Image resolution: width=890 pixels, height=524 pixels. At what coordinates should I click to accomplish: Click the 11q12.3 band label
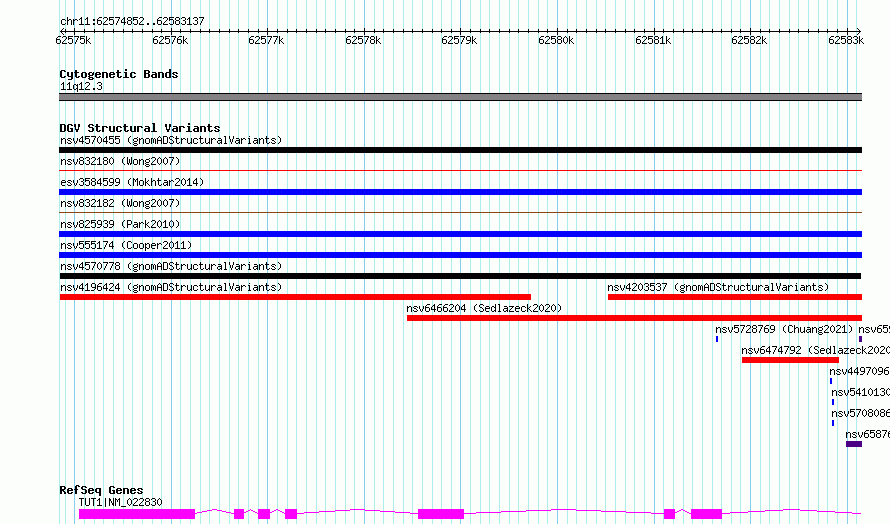pos(81,86)
